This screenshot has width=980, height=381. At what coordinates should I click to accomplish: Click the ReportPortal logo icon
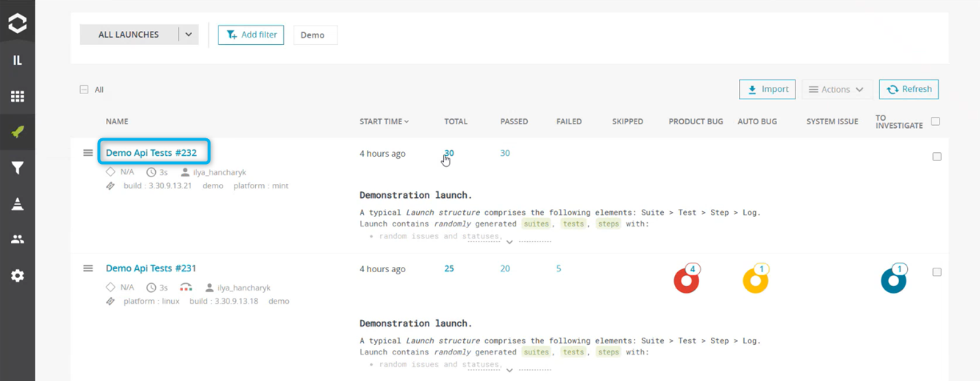click(18, 23)
